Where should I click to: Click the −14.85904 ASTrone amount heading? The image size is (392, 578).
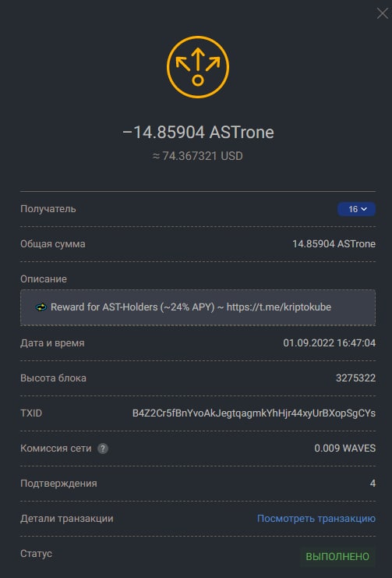pos(198,133)
